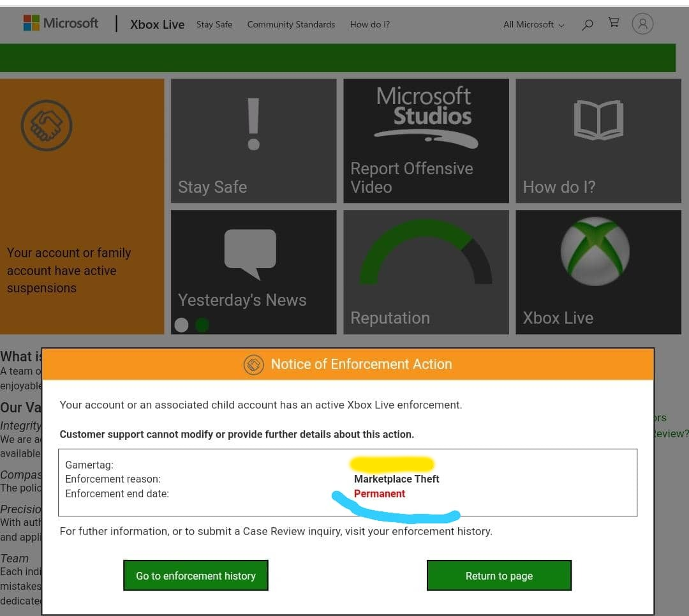Open the shopping cart icon

[x=614, y=22]
